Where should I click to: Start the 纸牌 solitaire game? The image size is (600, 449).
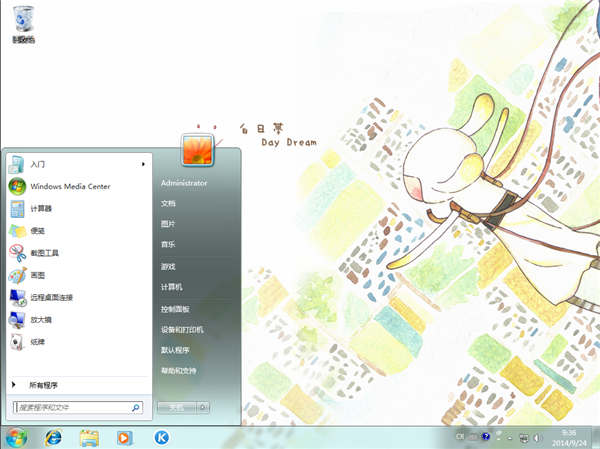coord(37,342)
